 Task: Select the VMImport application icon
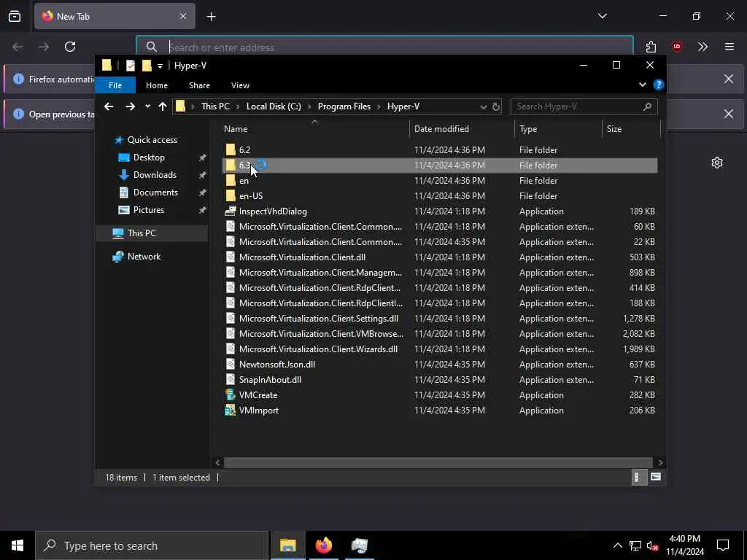[231, 410]
